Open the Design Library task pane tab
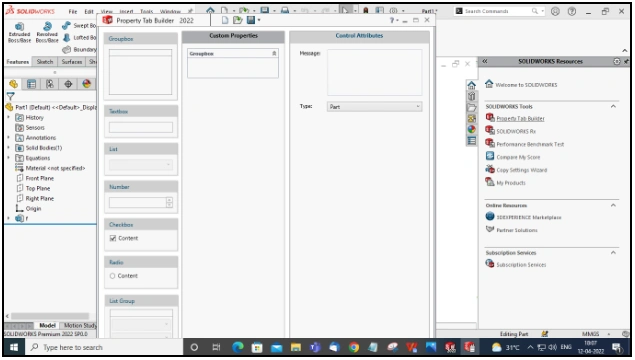 pyautogui.click(x=471, y=96)
